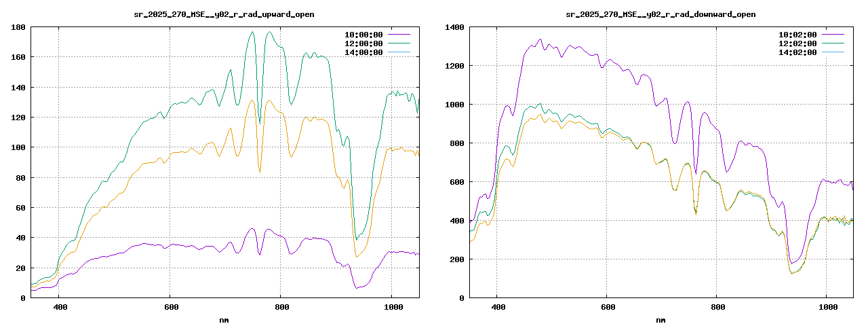Viewport: 868px width, 326px height.
Task: Click the green line sample beside 12:02:00
Action: [x=833, y=43]
